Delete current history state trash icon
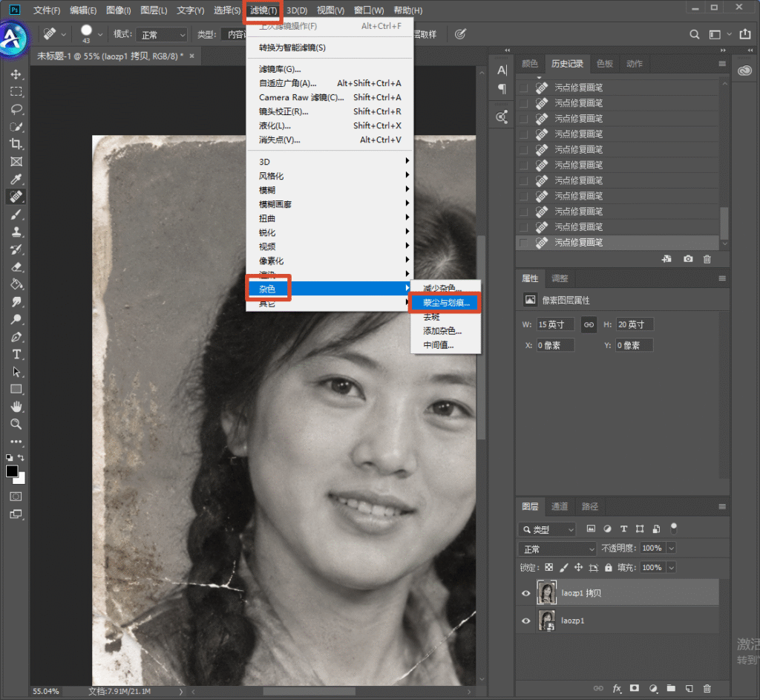Screen dimensions: 760x700 (x=707, y=259)
